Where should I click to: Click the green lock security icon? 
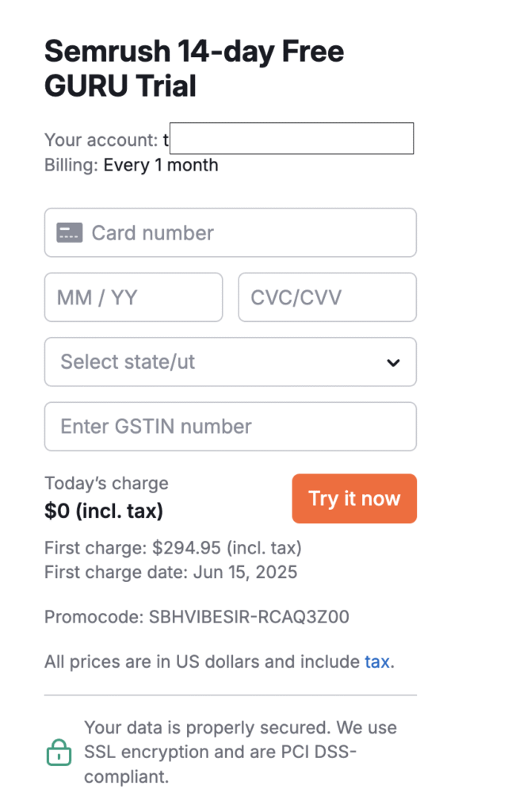click(59, 752)
